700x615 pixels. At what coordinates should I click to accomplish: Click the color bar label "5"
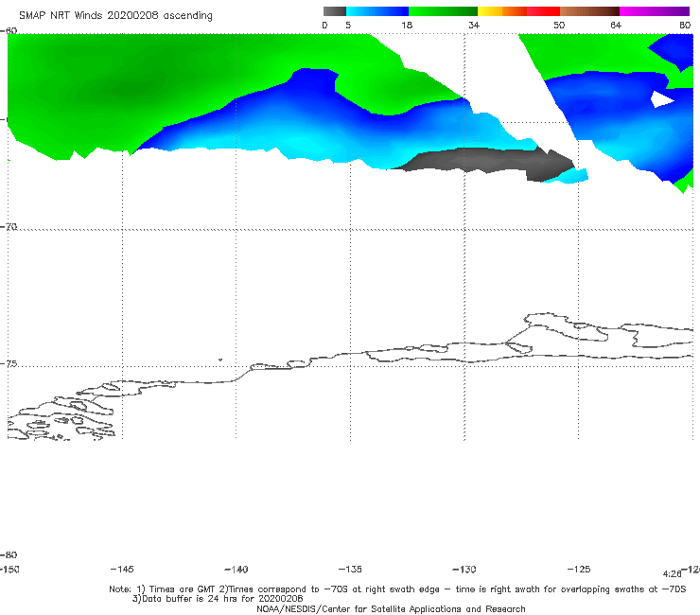click(348, 26)
